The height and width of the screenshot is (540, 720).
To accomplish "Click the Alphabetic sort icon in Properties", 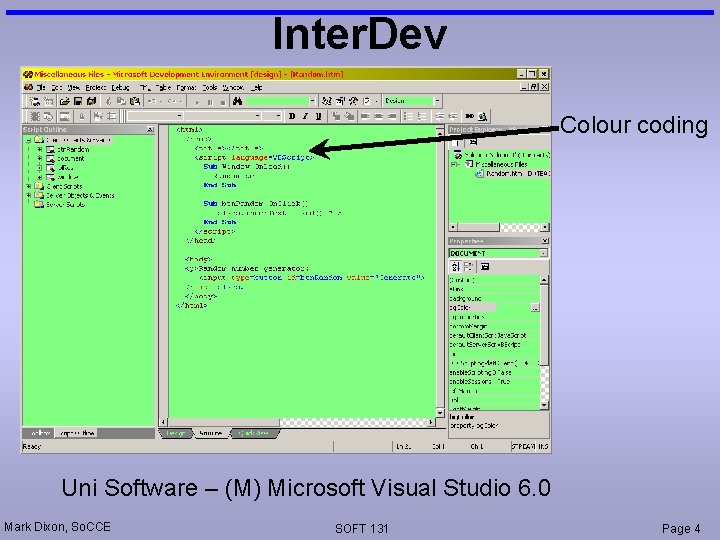I will pos(455,266).
